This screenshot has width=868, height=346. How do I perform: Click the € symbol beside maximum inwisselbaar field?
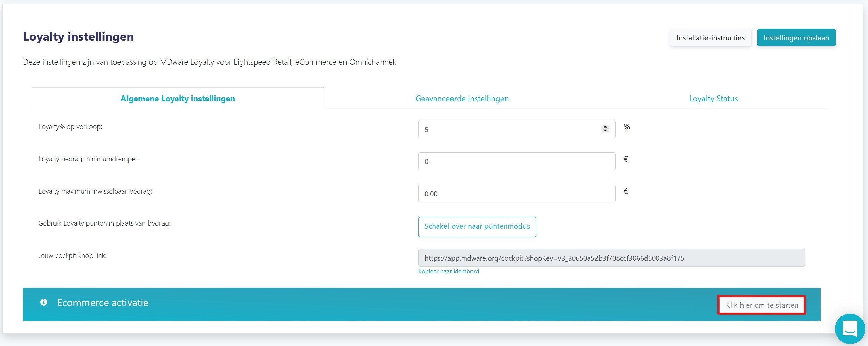pyautogui.click(x=626, y=191)
